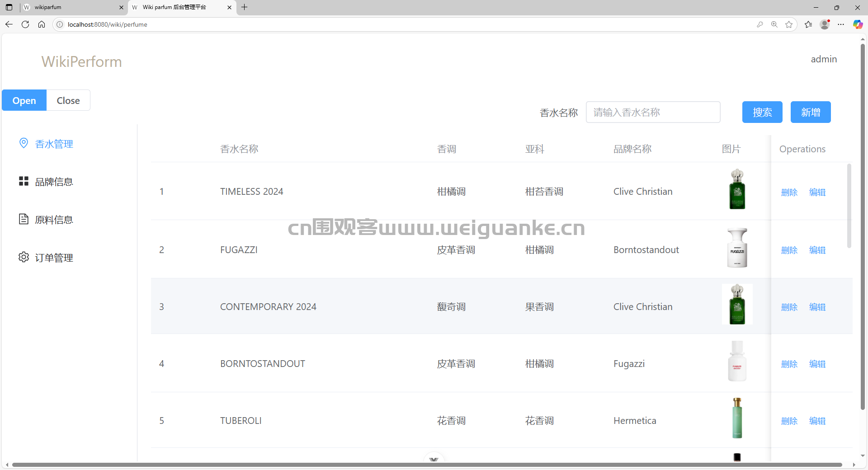868x470 pixels.
Task: Click the document icon beside 原料信息
Action: pyautogui.click(x=24, y=219)
